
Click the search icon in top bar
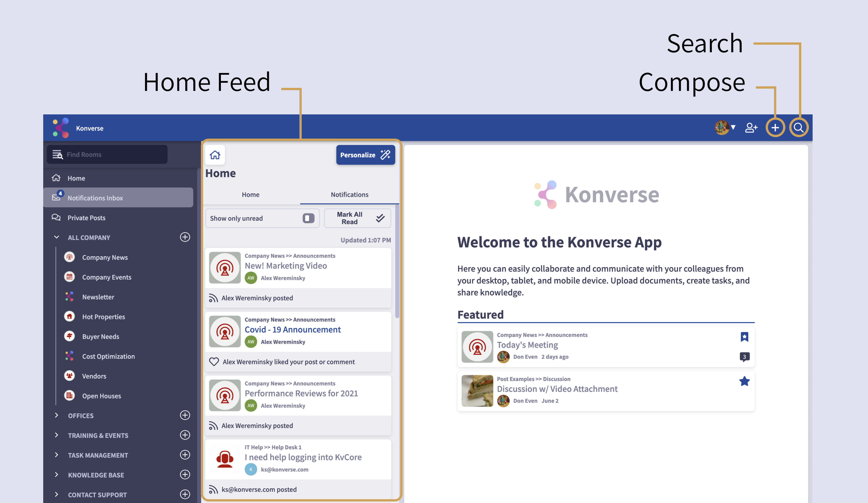coord(800,127)
